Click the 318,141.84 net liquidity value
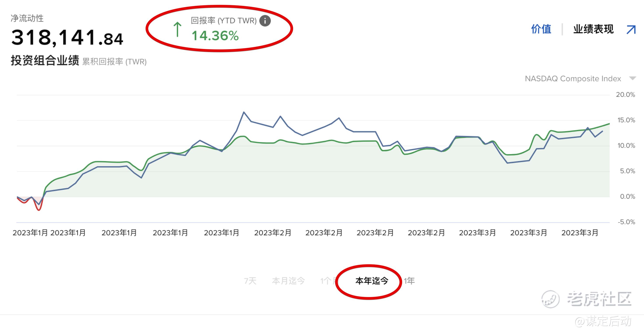644x336 pixels. click(x=67, y=38)
